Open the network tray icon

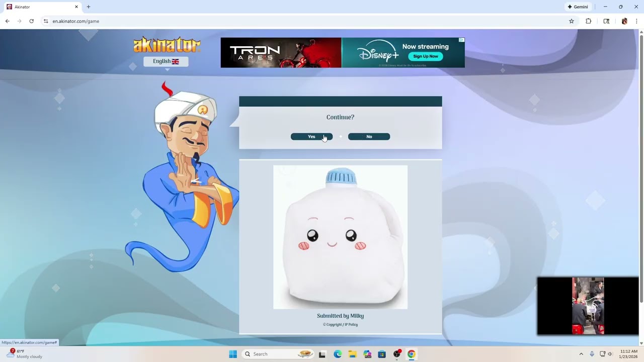pos(602,354)
